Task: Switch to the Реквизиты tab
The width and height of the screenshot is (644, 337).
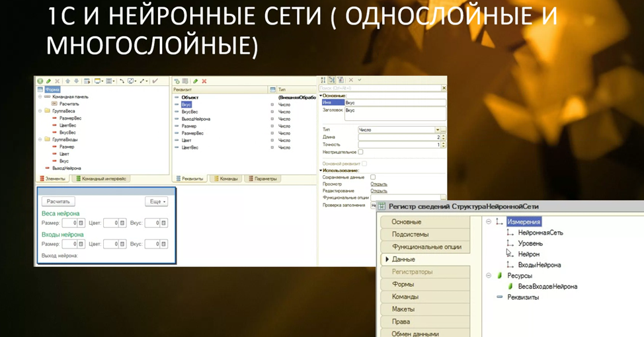Action: click(x=190, y=179)
